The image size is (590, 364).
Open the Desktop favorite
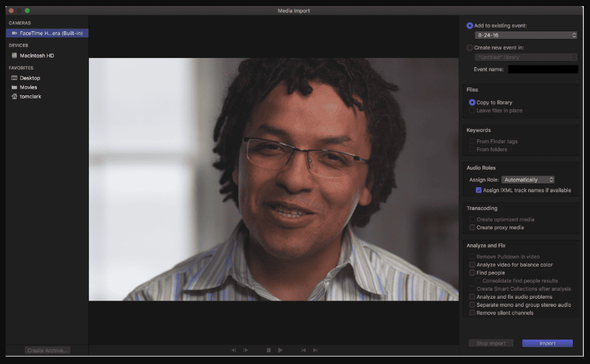point(30,78)
